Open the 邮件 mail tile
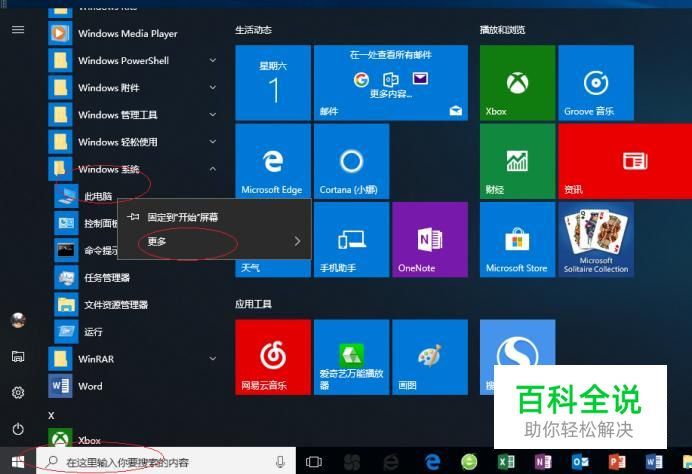The image size is (692, 474). point(391,83)
